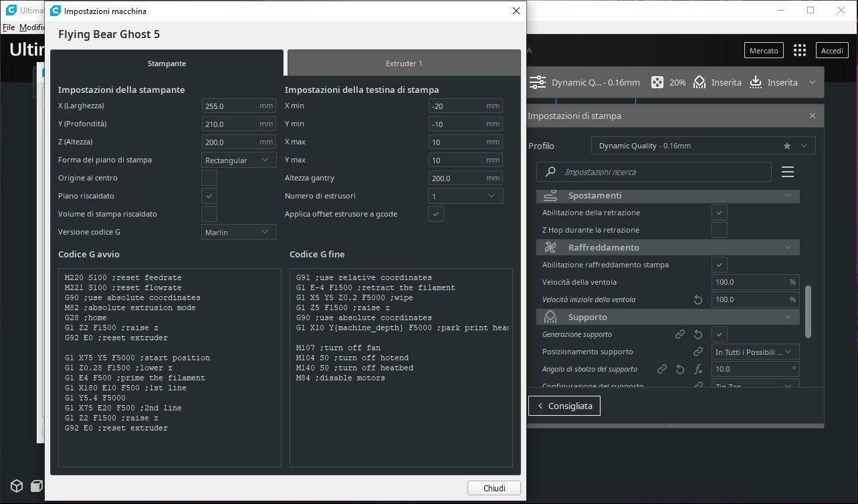Click link icon for Posizionamento supporto
858x504 pixels.
tap(698, 352)
